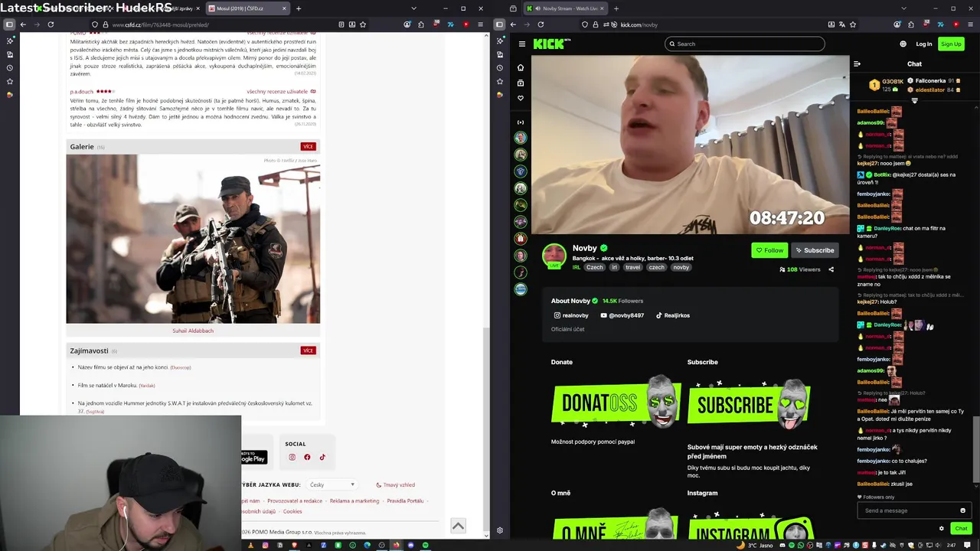Open the CSFD Facebook social icon
This screenshot has width=980, height=551.
[x=307, y=457]
